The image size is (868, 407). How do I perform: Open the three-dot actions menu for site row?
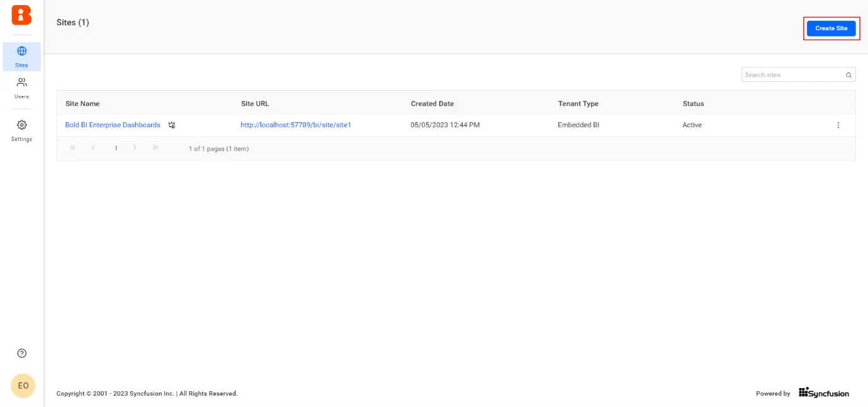pyautogui.click(x=838, y=125)
